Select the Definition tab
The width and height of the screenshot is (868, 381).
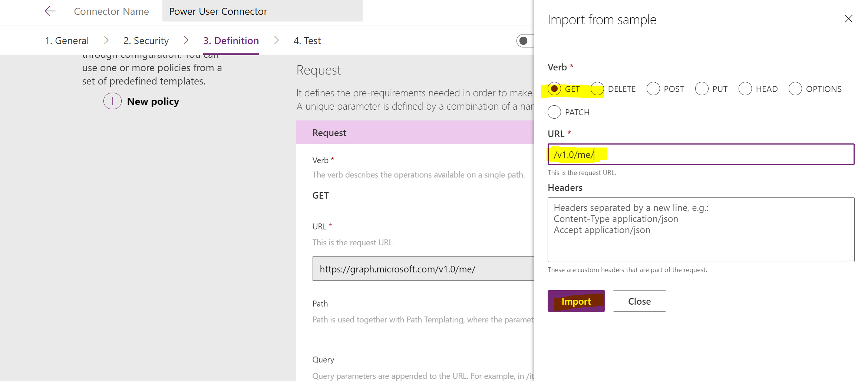[231, 40]
